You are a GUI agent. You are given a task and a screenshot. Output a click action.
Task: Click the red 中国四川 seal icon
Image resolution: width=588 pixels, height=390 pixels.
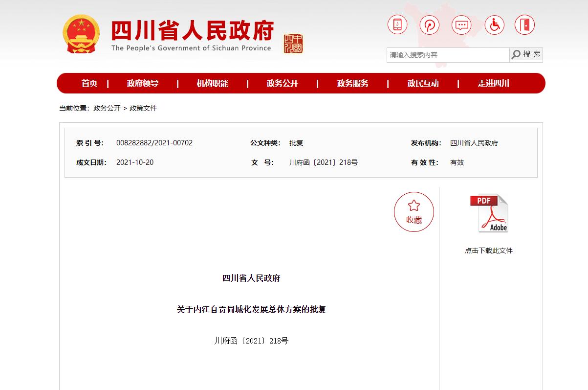click(293, 44)
